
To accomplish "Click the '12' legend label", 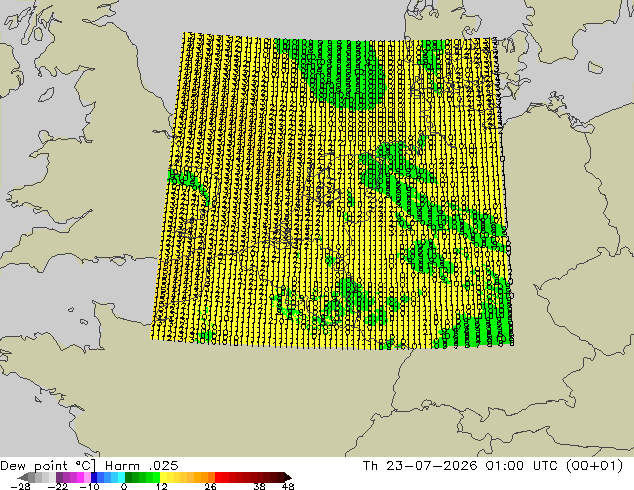I will pos(162,486).
